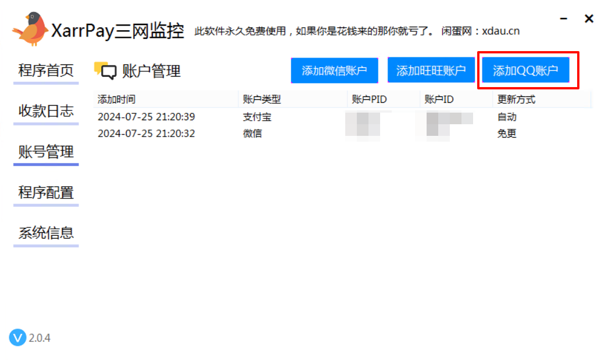612x364 pixels.
Task: Open the 程序首页 tab
Action: (x=46, y=71)
